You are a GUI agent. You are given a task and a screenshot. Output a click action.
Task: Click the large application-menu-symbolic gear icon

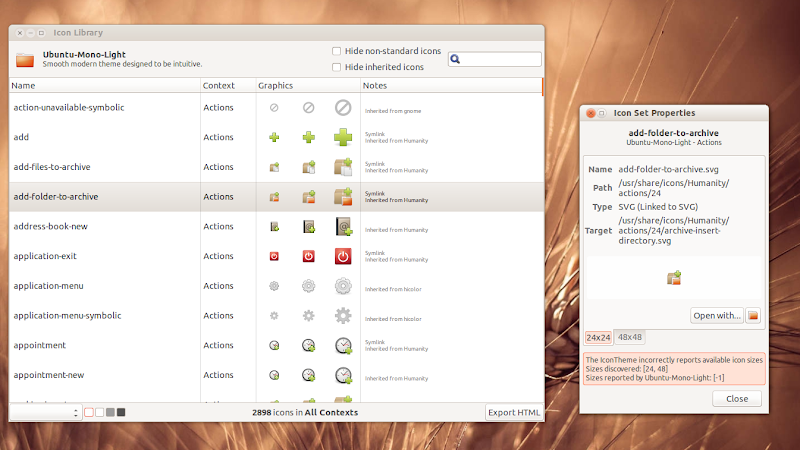343,316
